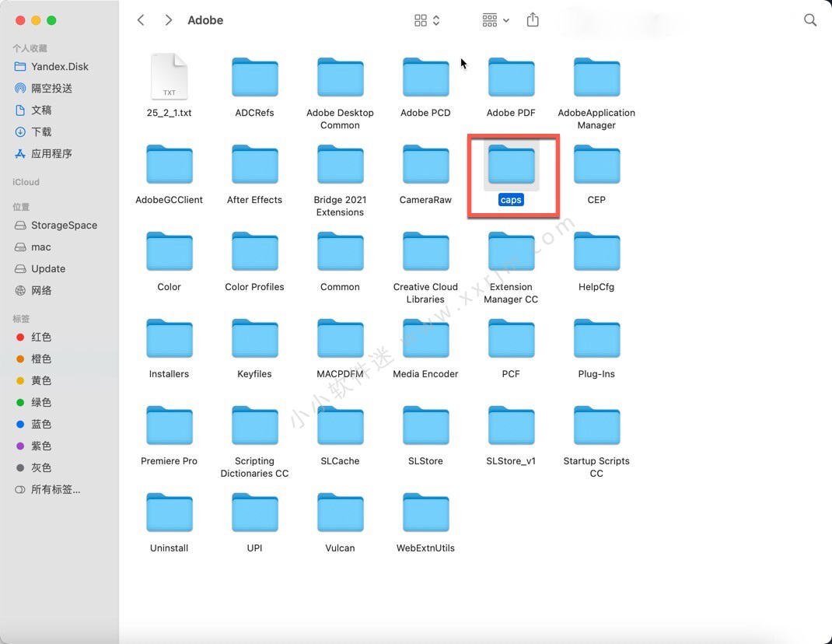Select Startup Scripts CC folder
This screenshot has height=644, width=832.
pyautogui.click(x=596, y=425)
